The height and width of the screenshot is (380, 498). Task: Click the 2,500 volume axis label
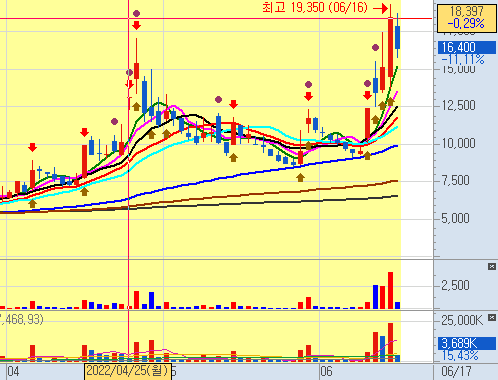(455, 286)
